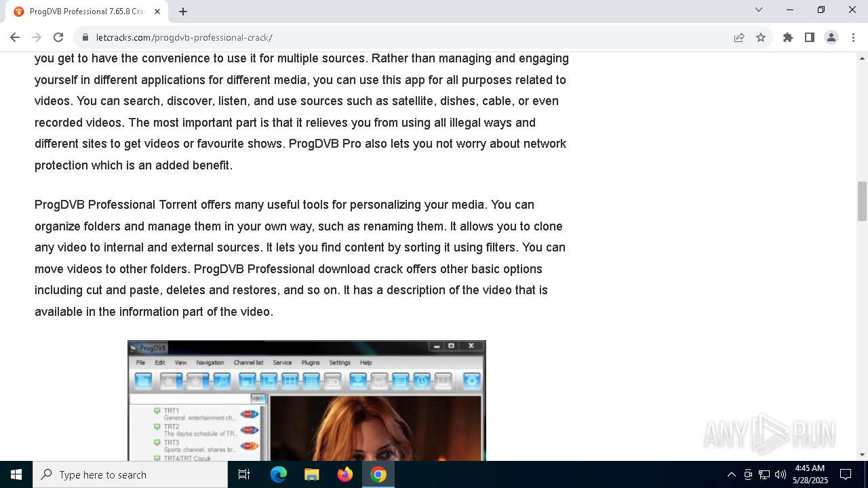Click Plugins menu in ProgDVB screenshot
The image size is (868, 488).
pyautogui.click(x=311, y=363)
